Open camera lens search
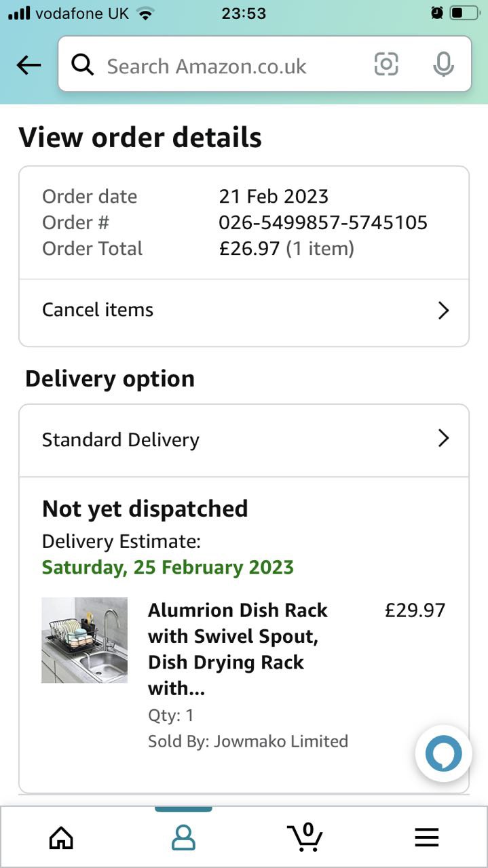 pyautogui.click(x=386, y=64)
